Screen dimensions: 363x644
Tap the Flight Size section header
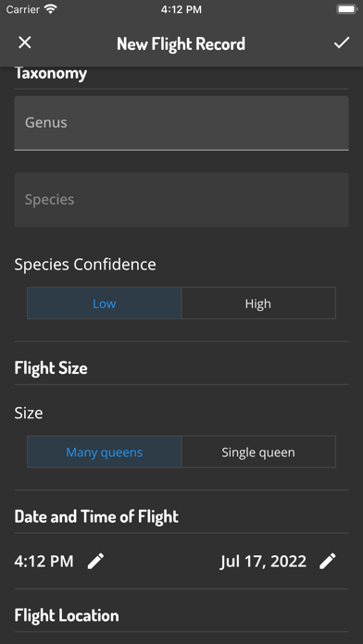pyautogui.click(x=51, y=367)
